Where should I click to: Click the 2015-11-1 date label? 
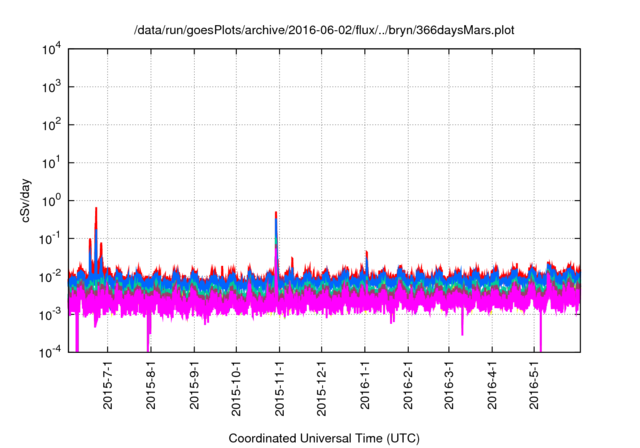(x=280, y=388)
